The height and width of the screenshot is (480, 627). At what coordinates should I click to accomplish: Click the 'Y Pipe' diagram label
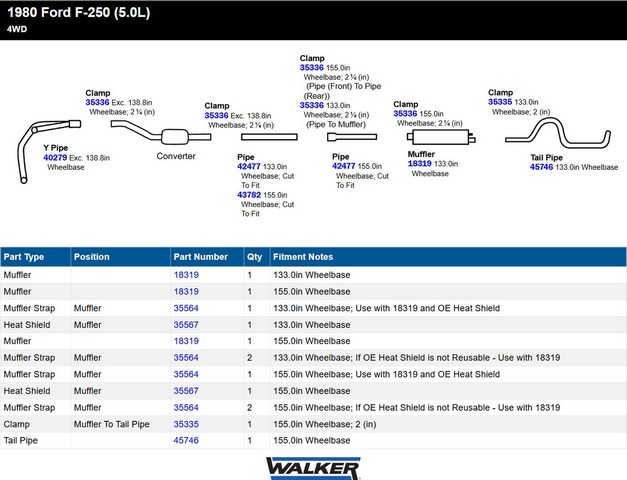click(56, 148)
